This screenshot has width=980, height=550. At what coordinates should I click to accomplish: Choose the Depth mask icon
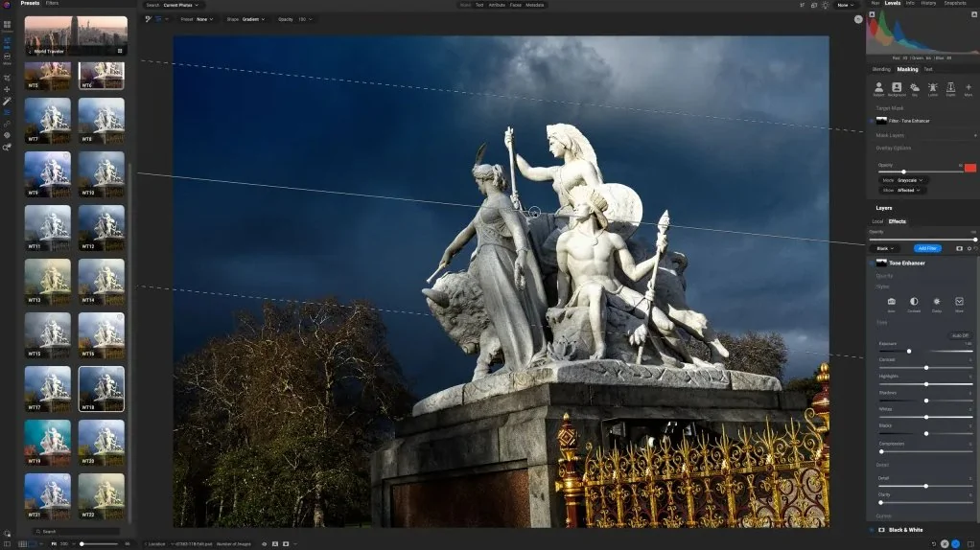[950, 88]
